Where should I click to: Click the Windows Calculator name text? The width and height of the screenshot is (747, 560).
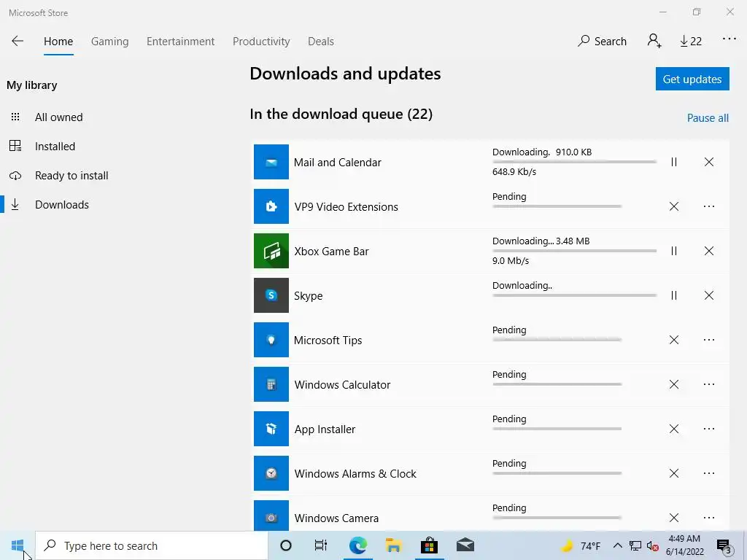click(x=342, y=385)
